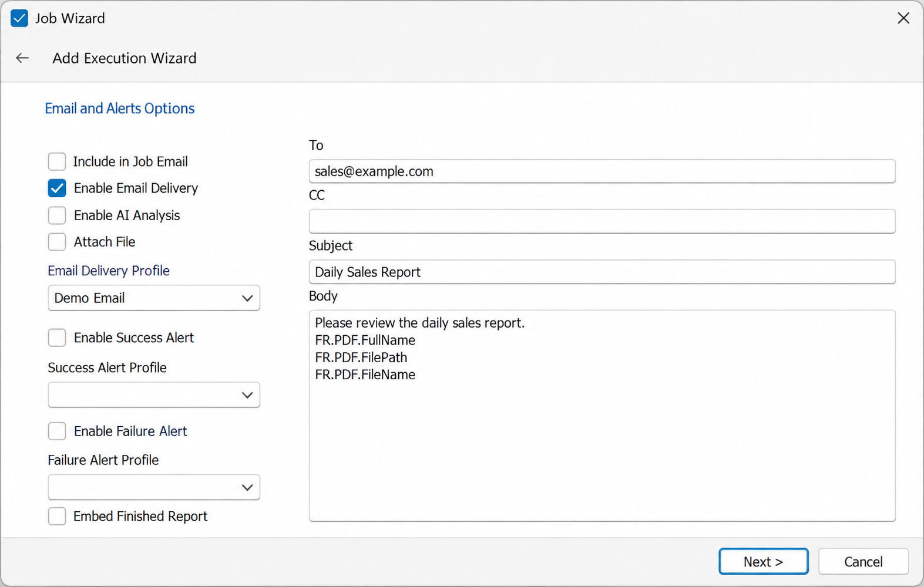Tick the Attach File checkbox

click(x=57, y=242)
